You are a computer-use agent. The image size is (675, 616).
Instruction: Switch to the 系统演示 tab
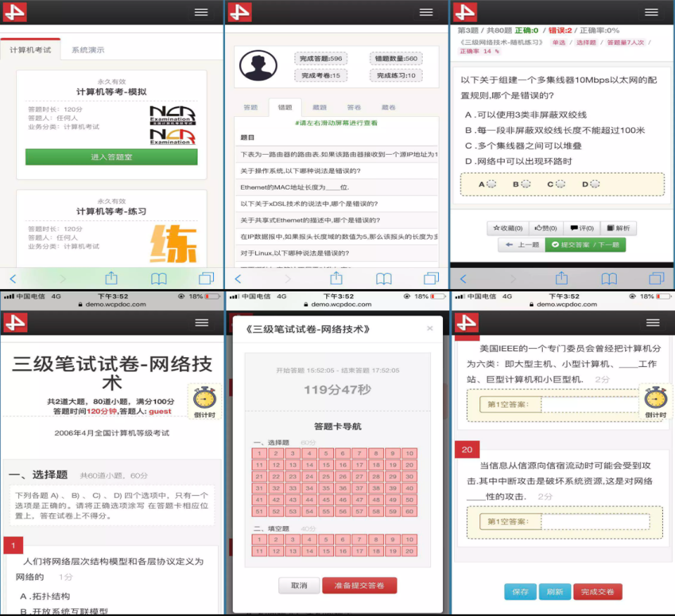click(x=88, y=50)
